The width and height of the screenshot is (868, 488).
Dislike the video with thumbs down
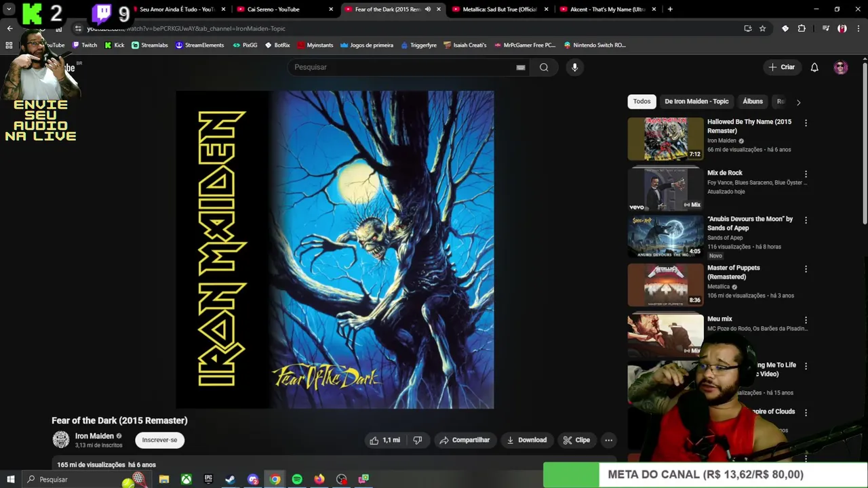pos(418,440)
